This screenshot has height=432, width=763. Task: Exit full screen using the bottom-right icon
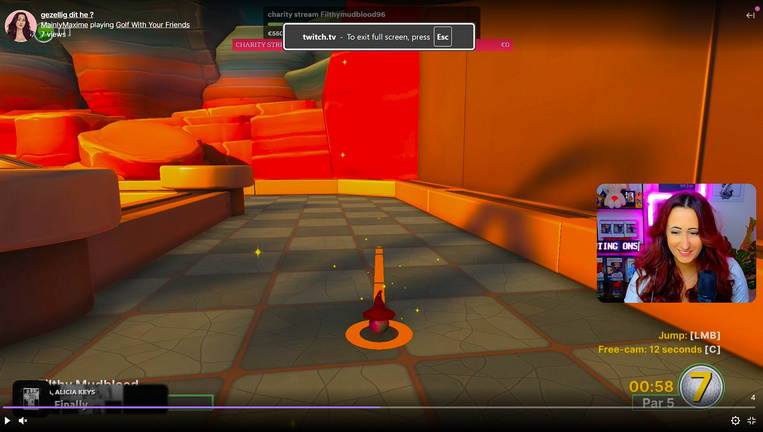(751, 420)
